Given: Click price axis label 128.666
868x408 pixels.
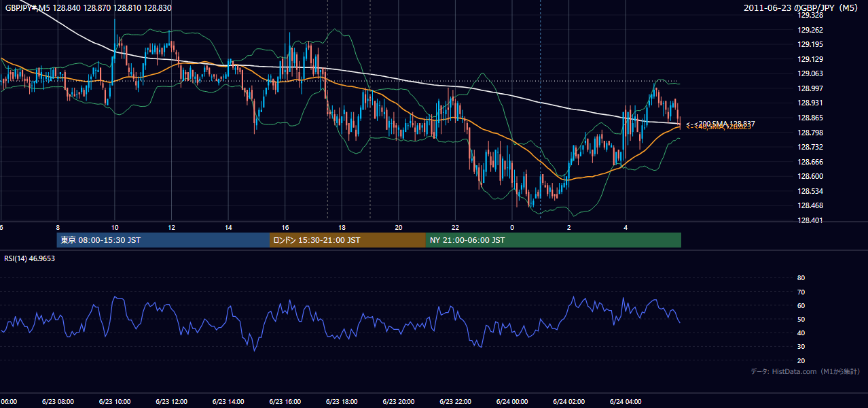Looking at the screenshot, I should (x=810, y=162).
